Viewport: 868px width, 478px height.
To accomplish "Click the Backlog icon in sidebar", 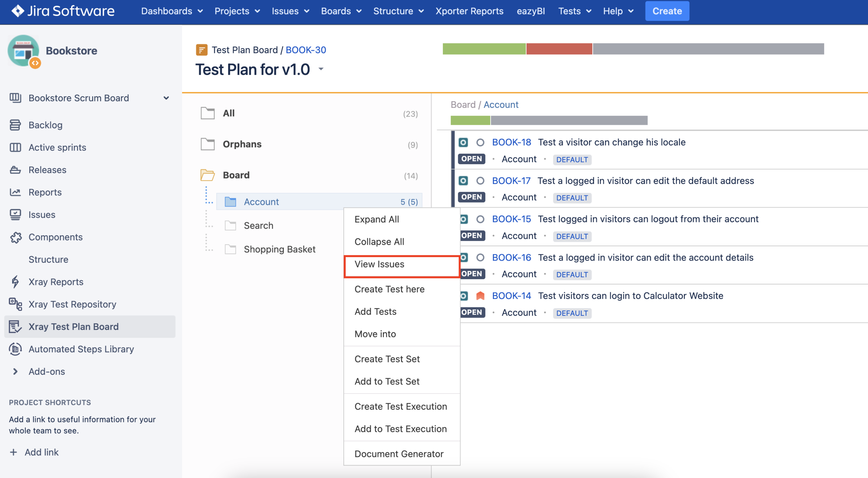I will click(15, 125).
